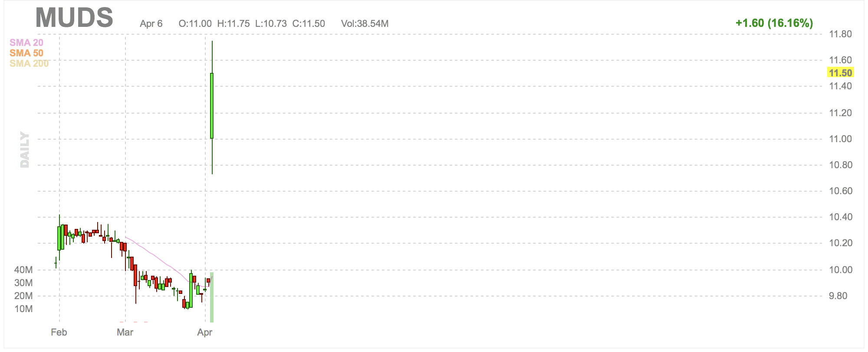Click the +1.60 (16.16%) change label
This screenshot has height=352, width=868.
tap(774, 23)
